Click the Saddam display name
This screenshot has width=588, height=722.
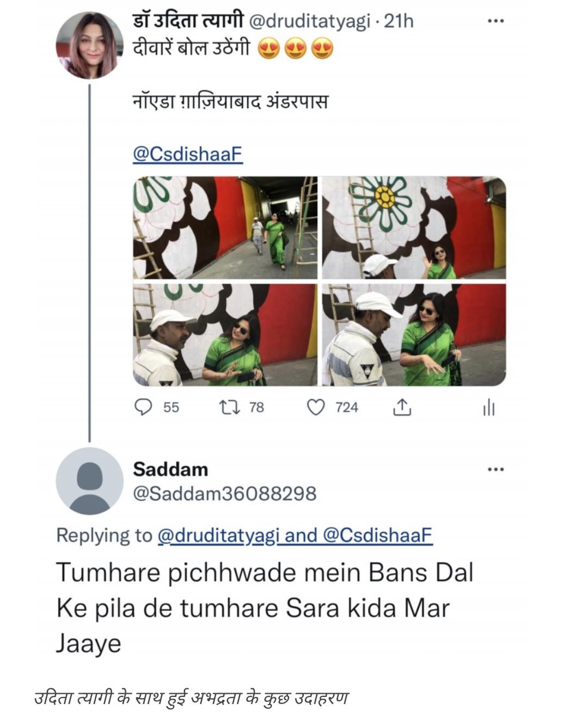coord(170,469)
